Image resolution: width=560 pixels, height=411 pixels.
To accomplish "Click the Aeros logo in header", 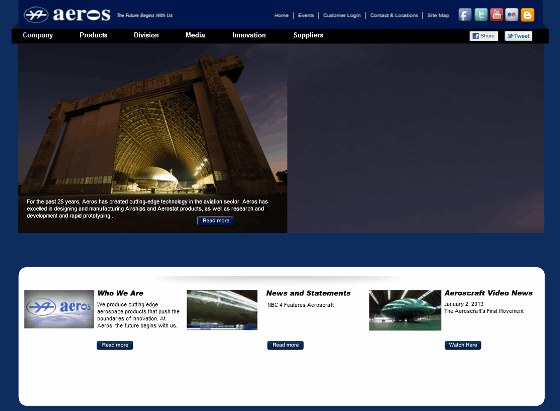I will pos(67,15).
